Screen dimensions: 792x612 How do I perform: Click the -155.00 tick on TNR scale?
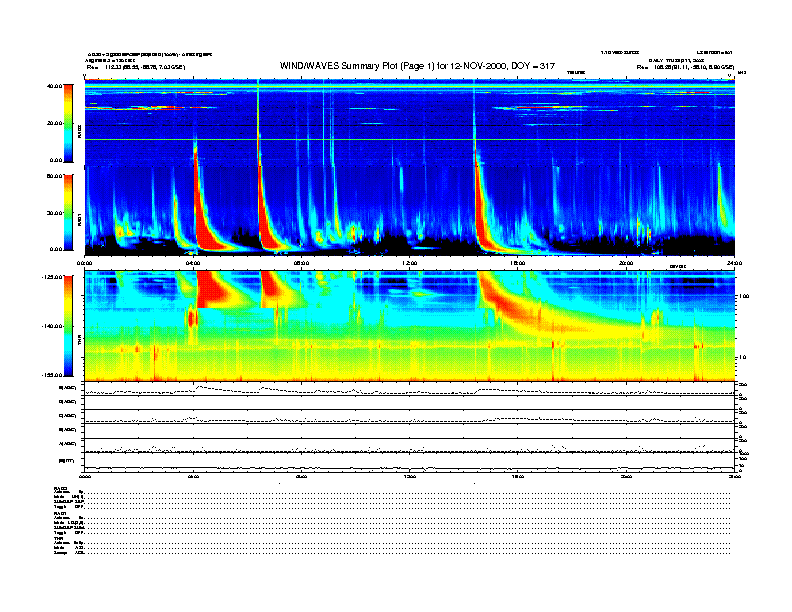point(52,375)
